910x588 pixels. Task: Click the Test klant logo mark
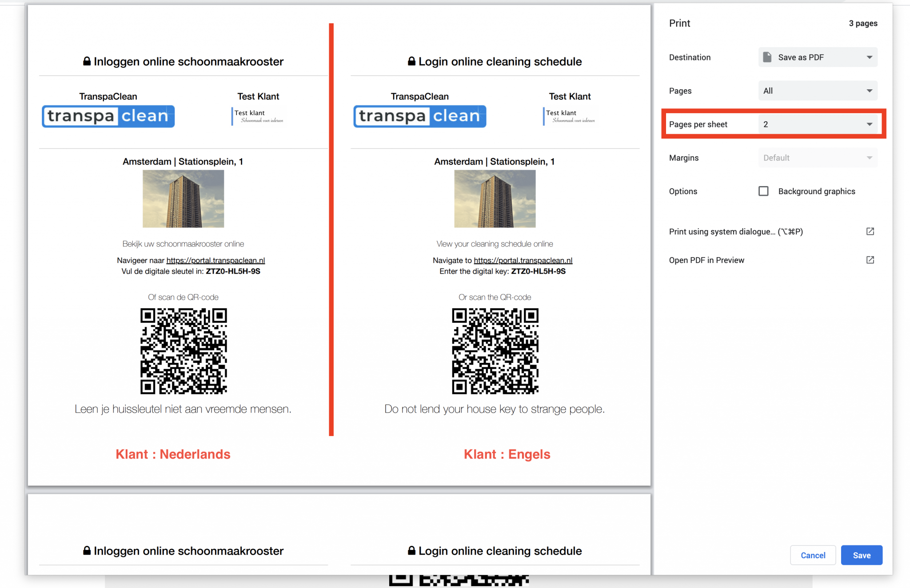coord(259,115)
